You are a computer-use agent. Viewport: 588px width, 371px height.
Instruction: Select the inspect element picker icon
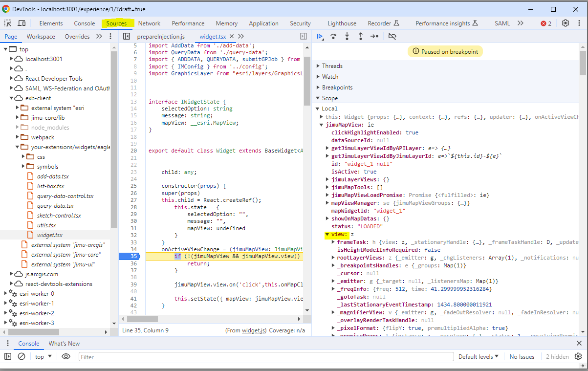click(x=8, y=23)
